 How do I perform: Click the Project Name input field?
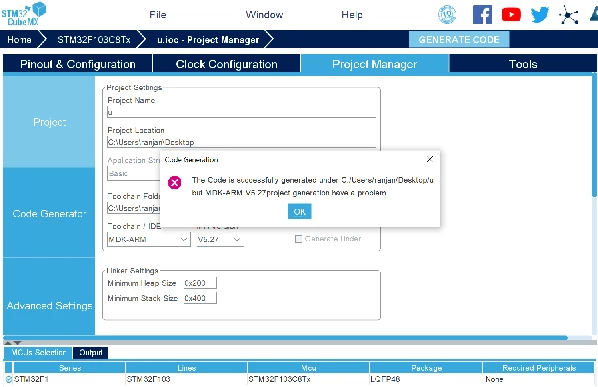241,112
